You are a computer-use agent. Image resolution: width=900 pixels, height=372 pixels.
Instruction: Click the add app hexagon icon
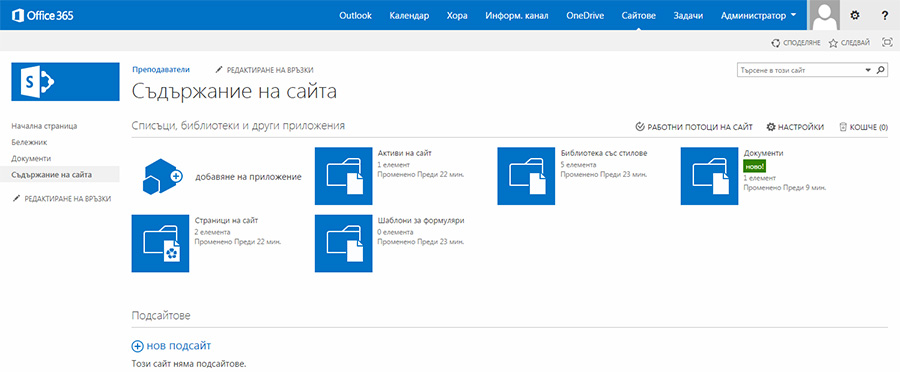point(162,176)
